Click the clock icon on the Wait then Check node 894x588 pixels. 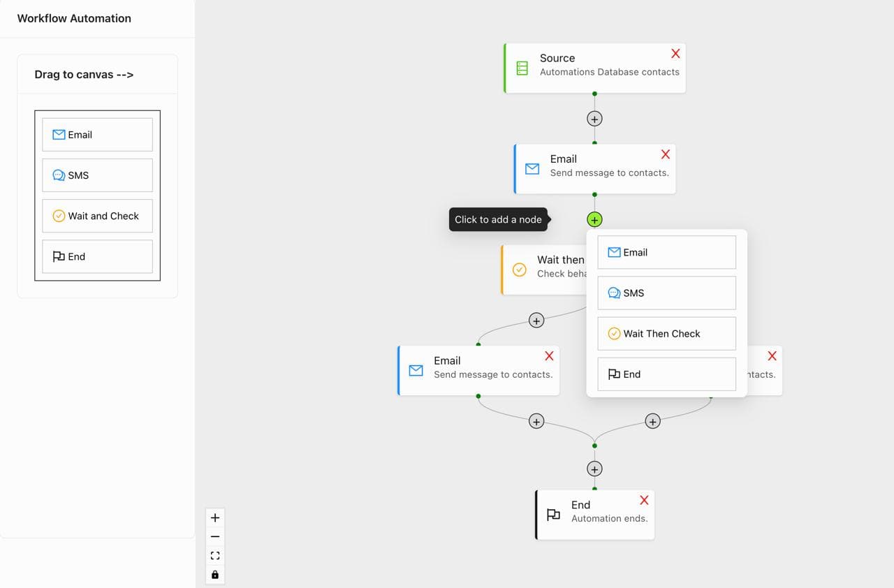click(x=519, y=269)
